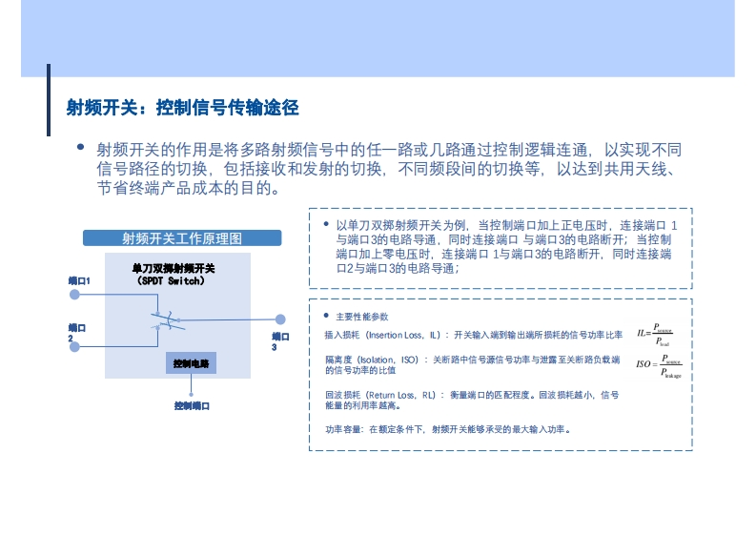Viewport: 756px width, 535px height.
Task: Select the 端口3 circular node
Action: (280, 320)
